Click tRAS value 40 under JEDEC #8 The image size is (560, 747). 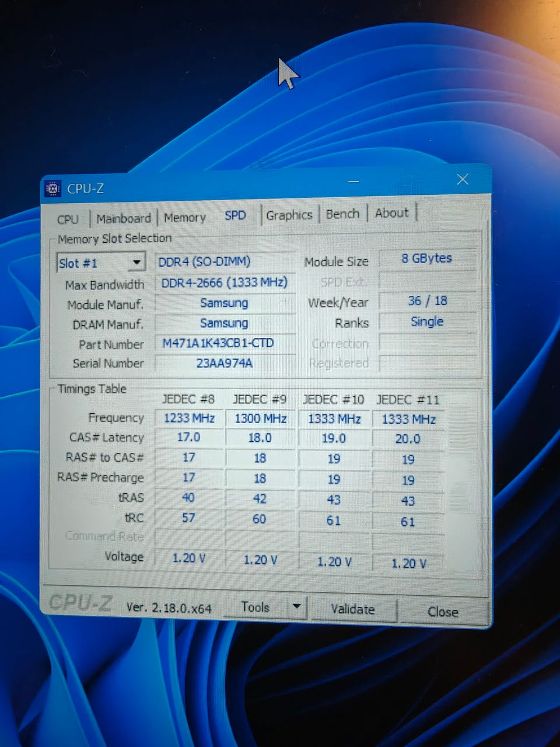click(x=188, y=498)
